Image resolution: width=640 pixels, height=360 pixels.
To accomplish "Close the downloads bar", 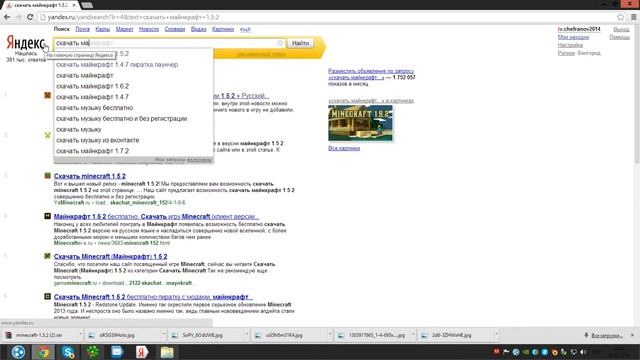I will [x=632, y=335].
